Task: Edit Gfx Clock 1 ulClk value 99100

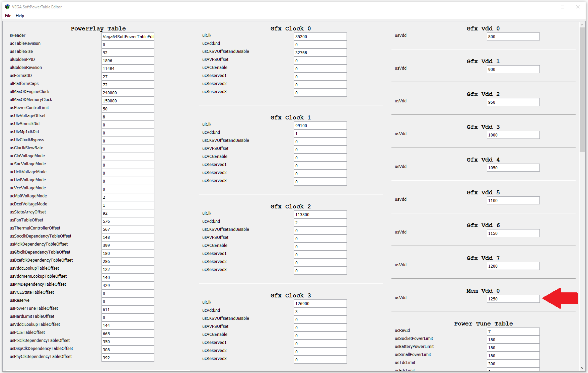Action: pyautogui.click(x=320, y=125)
